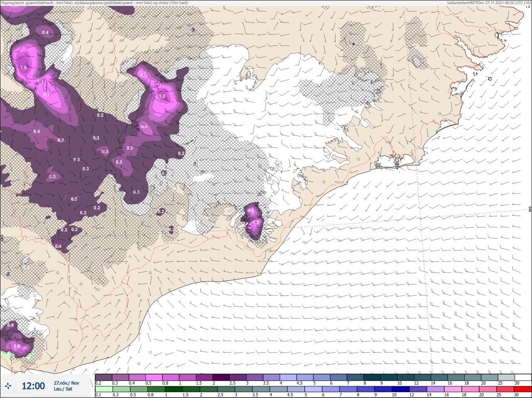Click the Veðurstofan logo beside 12:00

coord(8,386)
